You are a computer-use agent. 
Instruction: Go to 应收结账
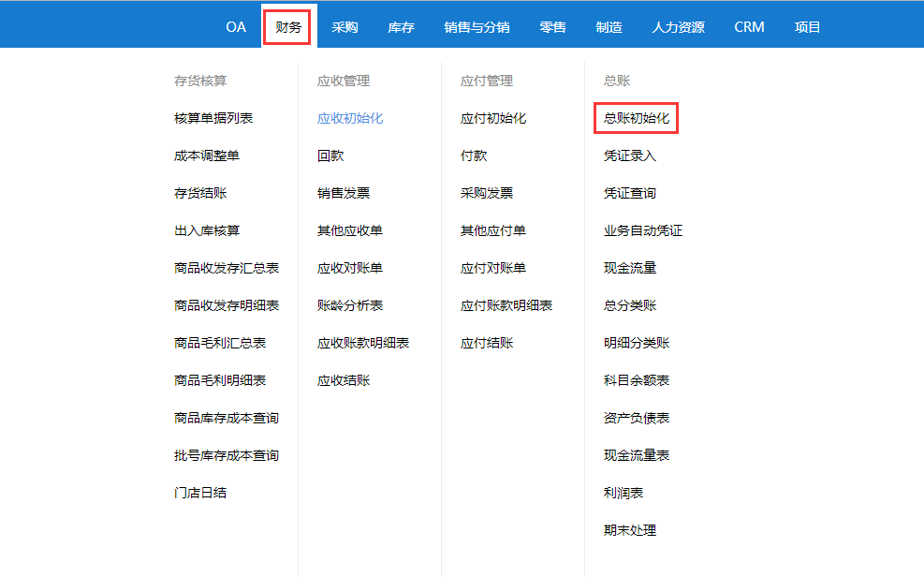pos(344,380)
